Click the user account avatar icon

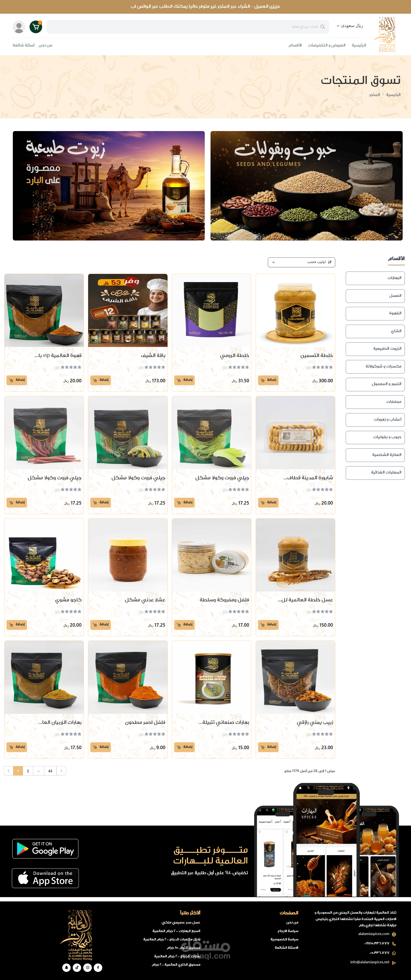19,27
